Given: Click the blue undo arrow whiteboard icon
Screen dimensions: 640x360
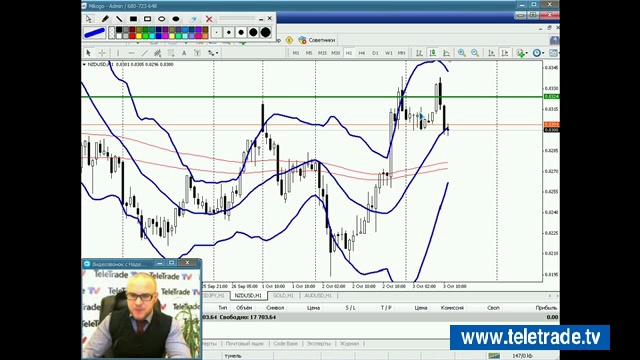Looking at the screenshot, I should (x=193, y=19).
